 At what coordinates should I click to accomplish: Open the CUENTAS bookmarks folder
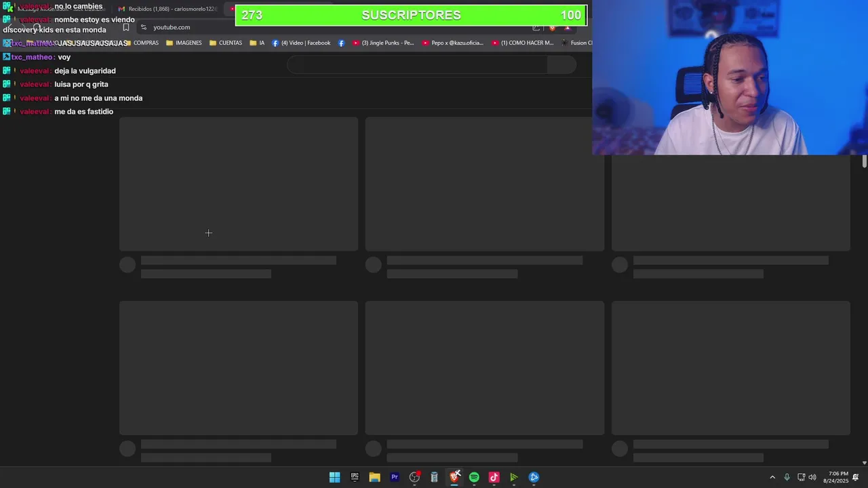tap(226, 43)
